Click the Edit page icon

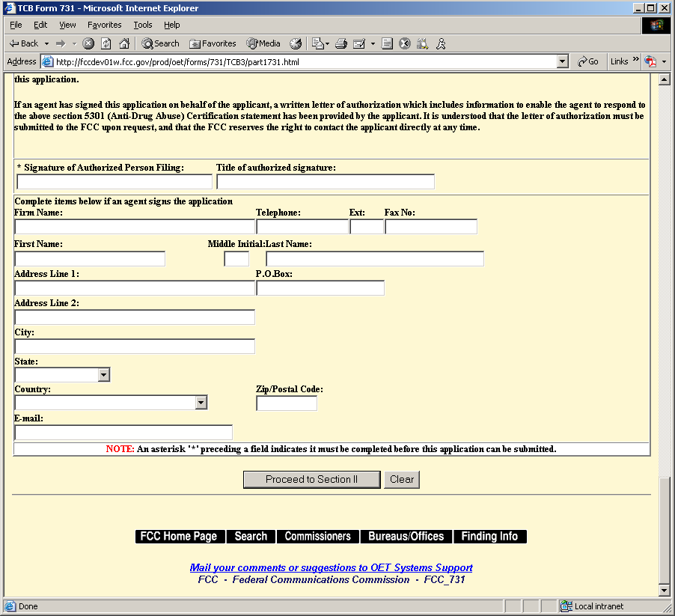pyautogui.click(x=359, y=43)
